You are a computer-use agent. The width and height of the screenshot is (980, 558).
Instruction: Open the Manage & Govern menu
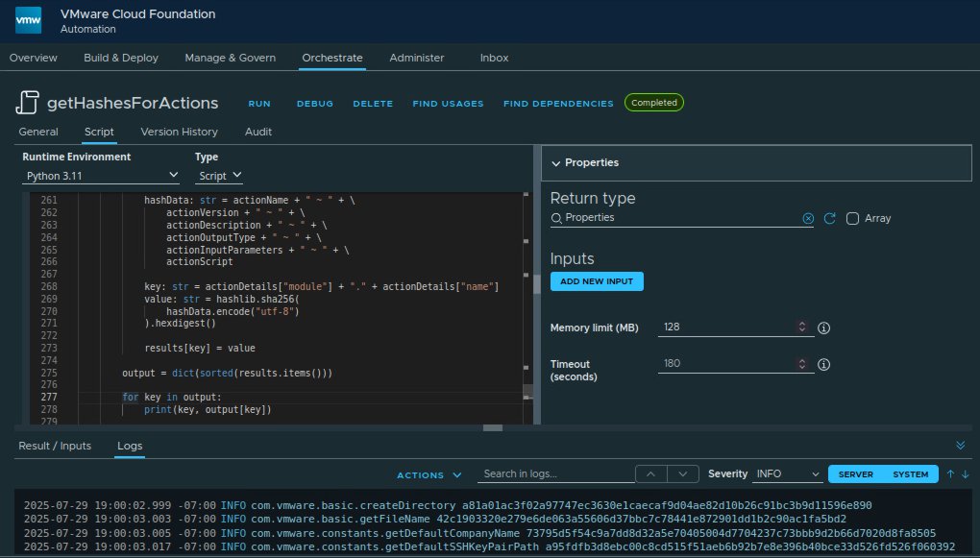(x=230, y=58)
